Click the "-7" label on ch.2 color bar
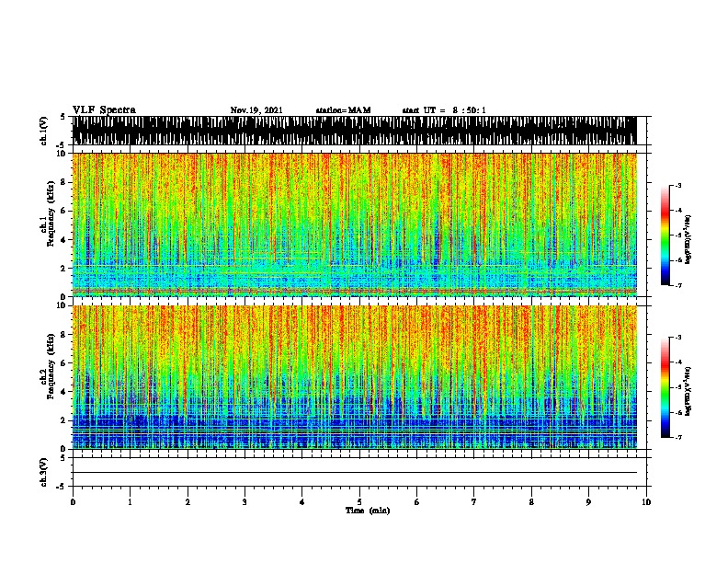This screenshot has width=728, height=563. [678, 437]
